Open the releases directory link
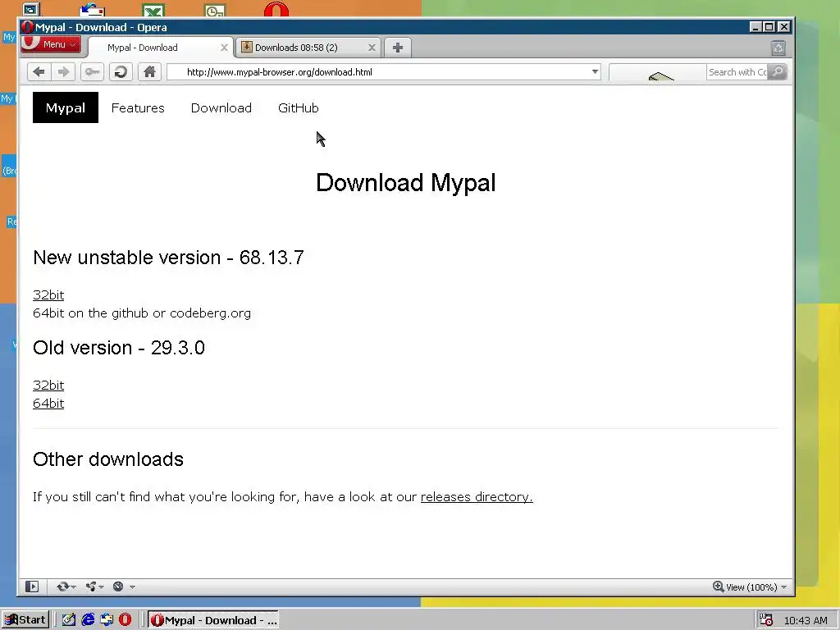Image resolution: width=840 pixels, height=630 pixels. 477,497
